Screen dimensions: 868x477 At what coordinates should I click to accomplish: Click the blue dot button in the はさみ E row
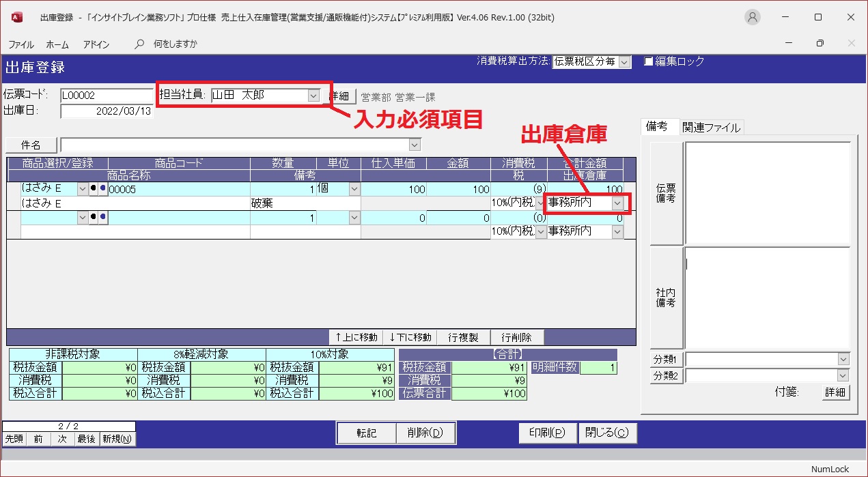102,189
